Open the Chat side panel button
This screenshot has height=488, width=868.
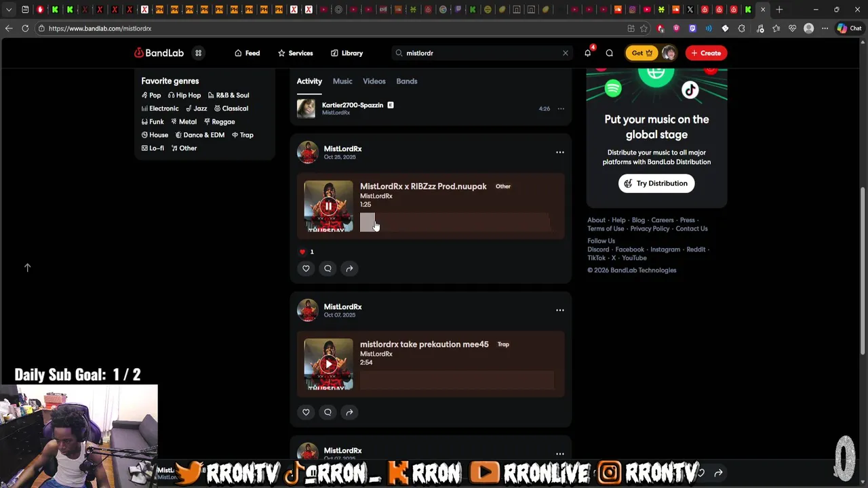pos(849,28)
